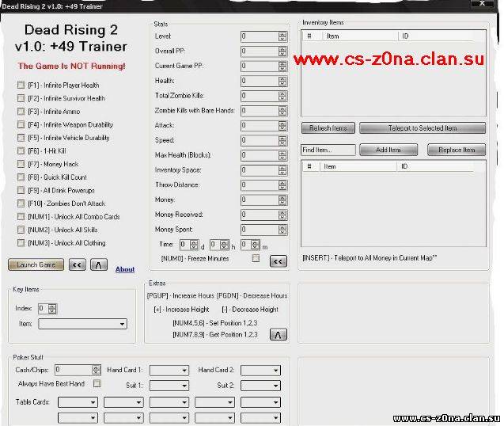Screen dimensions: 504x426
Task: Click the Speed value field
Action: click(260, 140)
